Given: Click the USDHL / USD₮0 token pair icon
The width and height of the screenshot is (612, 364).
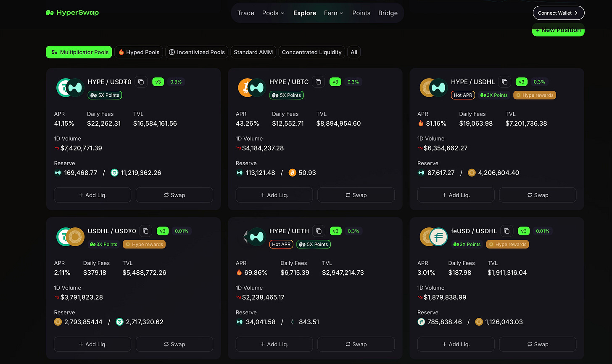Looking at the screenshot, I should click(71, 237).
